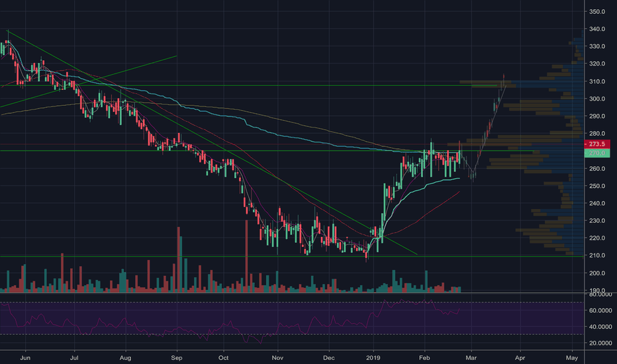617x364 pixels.
Task: Select the 290.0 price axis label
Action: (x=597, y=116)
